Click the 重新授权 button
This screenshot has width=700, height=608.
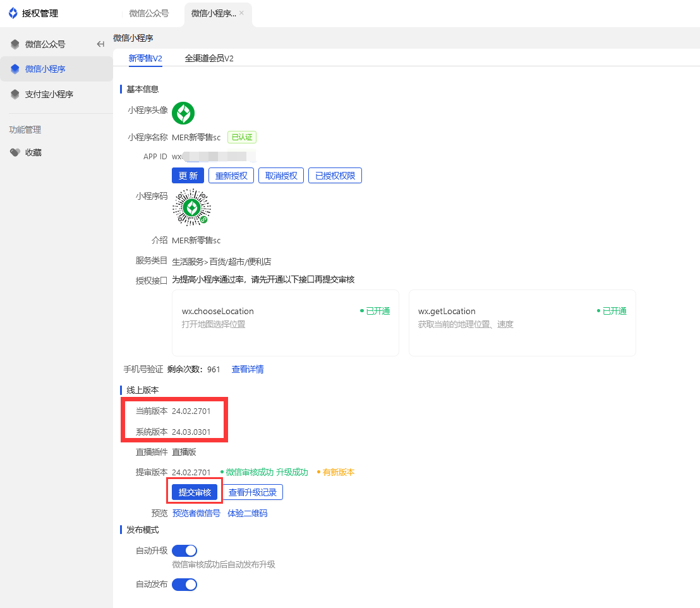point(231,176)
